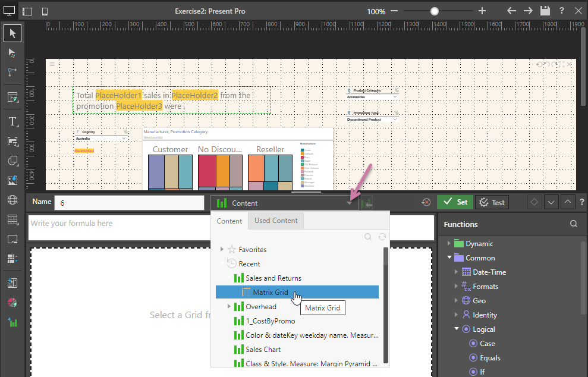Image resolution: width=588 pixels, height=377 pixels.
Task: Click the refresh icon in content list
Action: [x=382, y=237]
